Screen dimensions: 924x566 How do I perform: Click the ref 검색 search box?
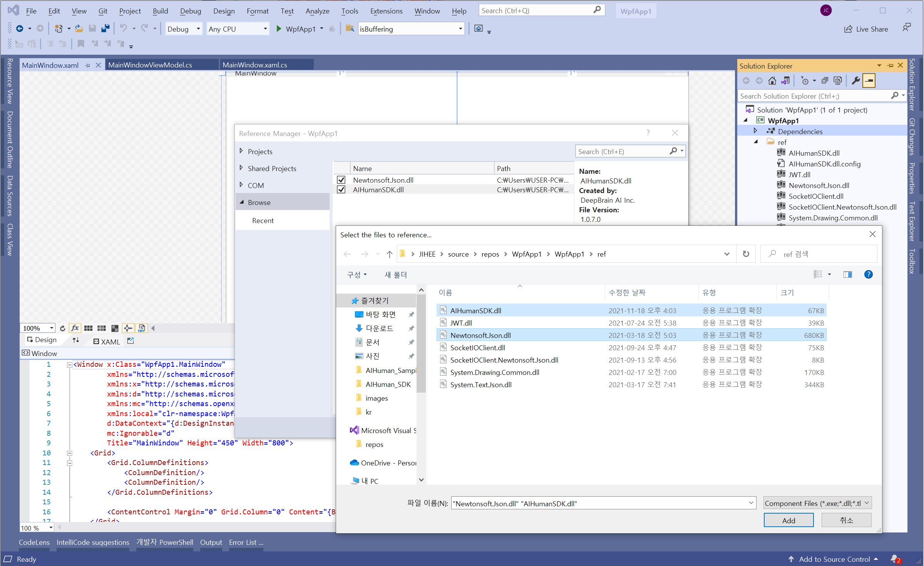[819, 254]
